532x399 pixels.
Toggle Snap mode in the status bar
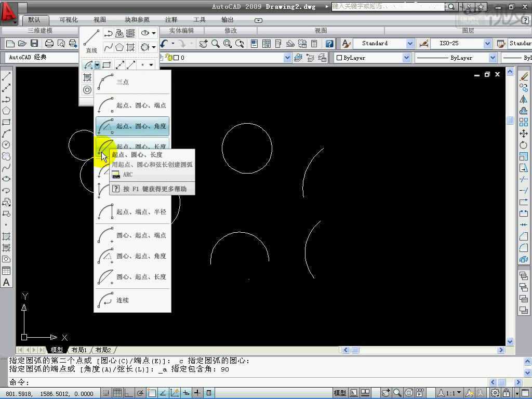[x=106, y=393]
